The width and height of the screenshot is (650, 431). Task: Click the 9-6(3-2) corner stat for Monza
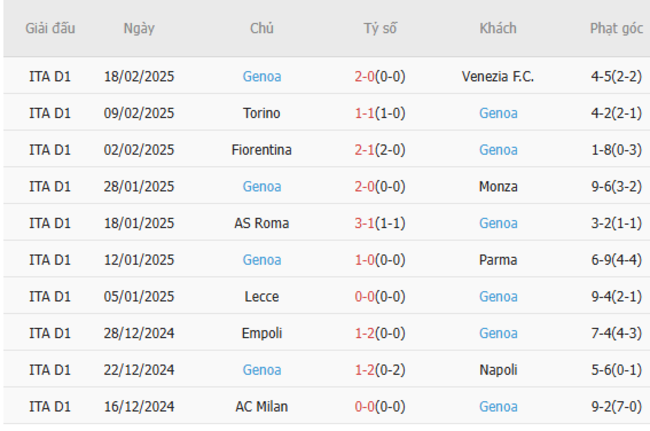point(616,186)
